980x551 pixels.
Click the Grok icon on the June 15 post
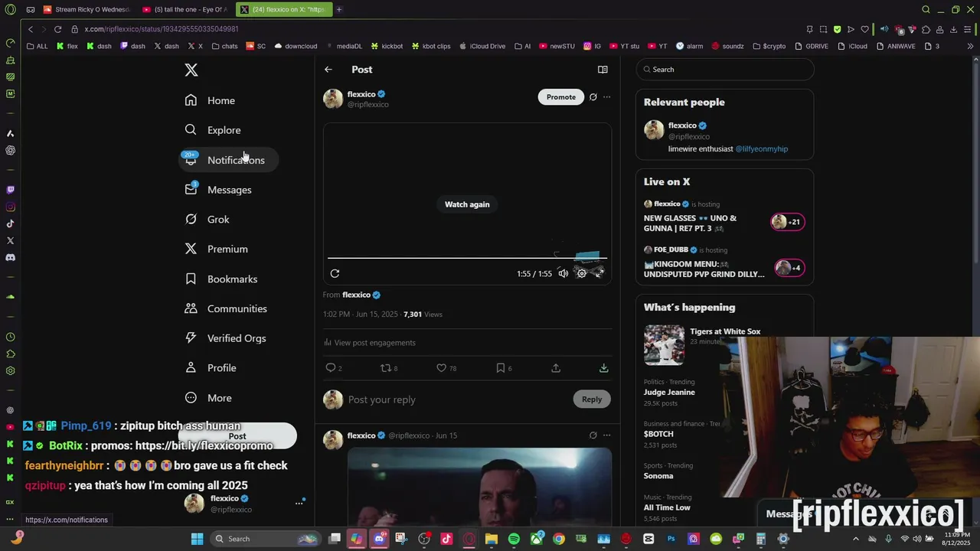593,435
